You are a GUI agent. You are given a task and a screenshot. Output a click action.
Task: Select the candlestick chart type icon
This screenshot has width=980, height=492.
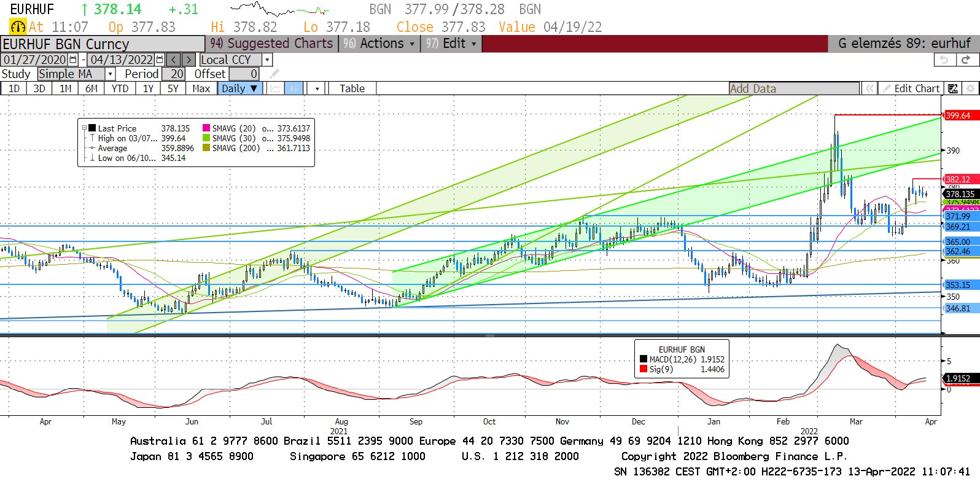pos(294,88)
